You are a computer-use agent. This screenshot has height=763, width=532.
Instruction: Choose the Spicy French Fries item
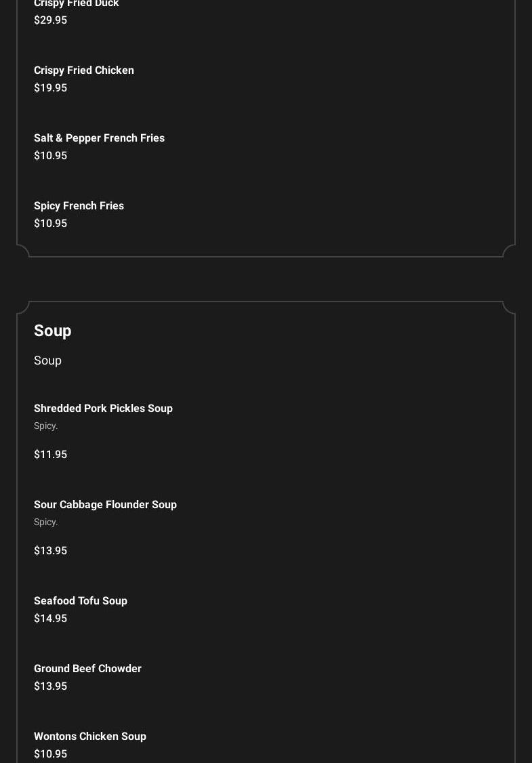point(79,206)
